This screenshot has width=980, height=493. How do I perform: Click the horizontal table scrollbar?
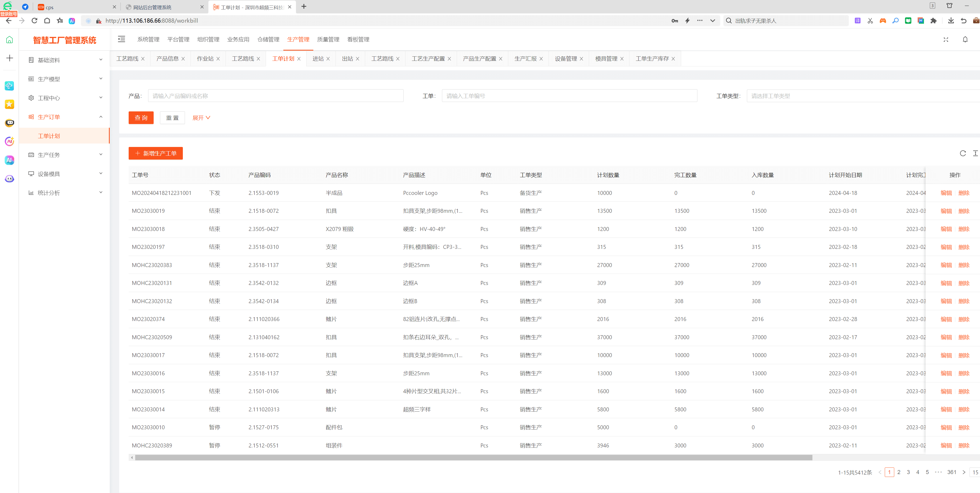click(473, 458)
